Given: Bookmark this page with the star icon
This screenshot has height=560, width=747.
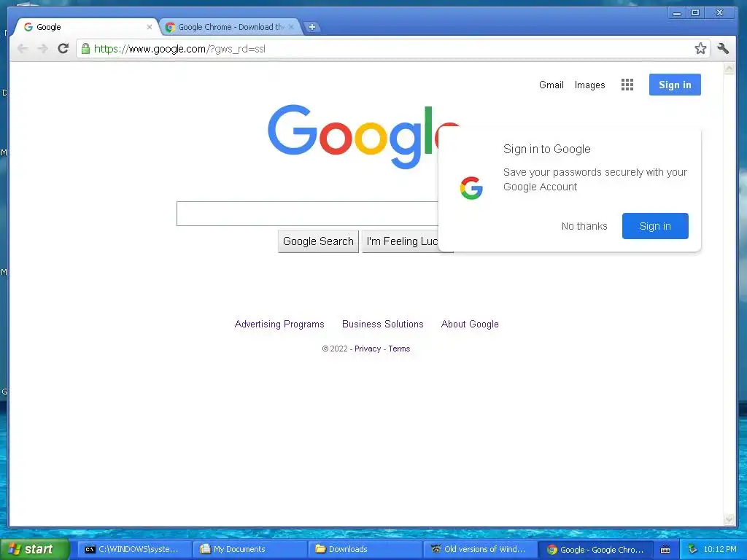Looking at the screenshot, I should coord(700,48).
